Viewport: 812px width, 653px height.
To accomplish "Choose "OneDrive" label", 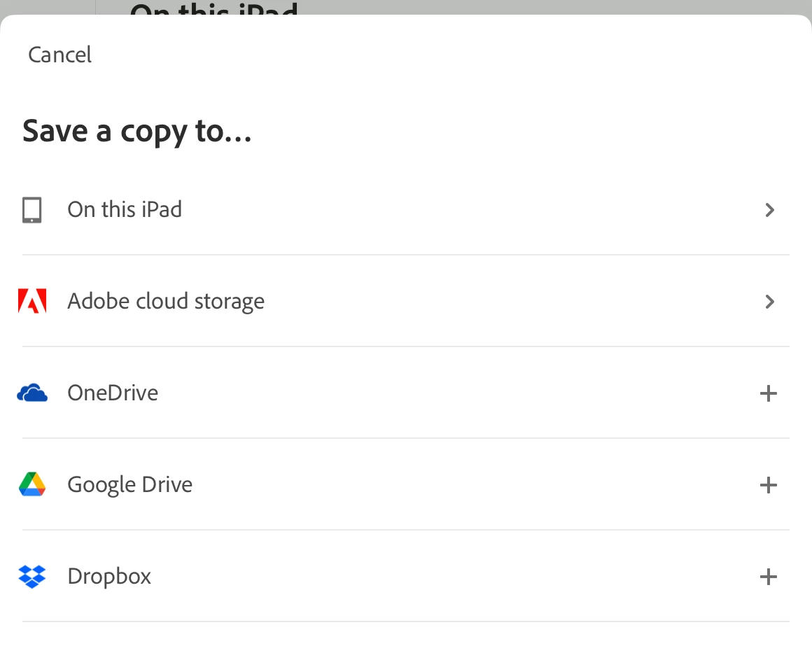I will click(x=113, y=393).
